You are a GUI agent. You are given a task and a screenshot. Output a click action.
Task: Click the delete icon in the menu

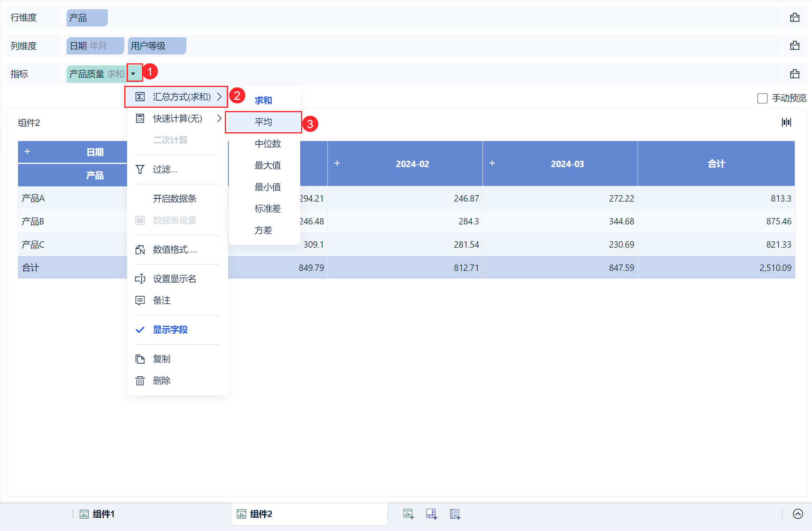pos(140,380)
